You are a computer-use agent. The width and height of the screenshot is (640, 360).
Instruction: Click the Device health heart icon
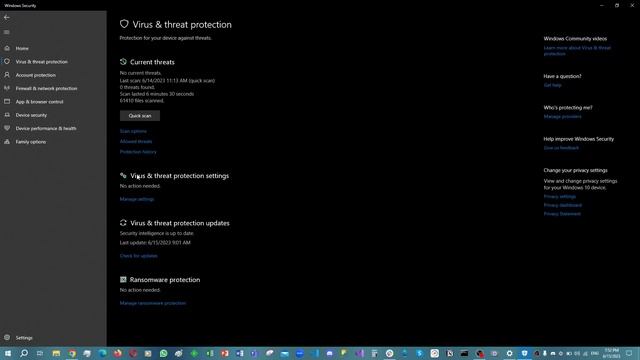tap(7, 128)
